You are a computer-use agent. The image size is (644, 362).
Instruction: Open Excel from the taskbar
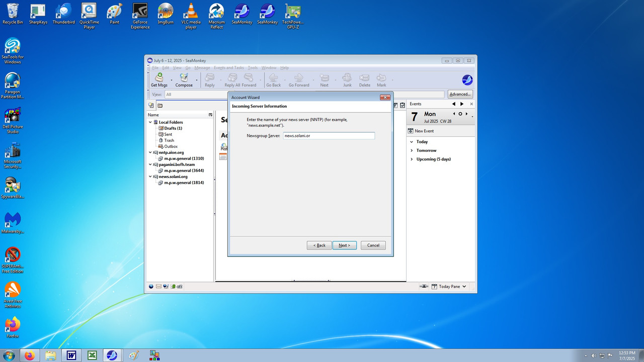click(x=92, y=355)
